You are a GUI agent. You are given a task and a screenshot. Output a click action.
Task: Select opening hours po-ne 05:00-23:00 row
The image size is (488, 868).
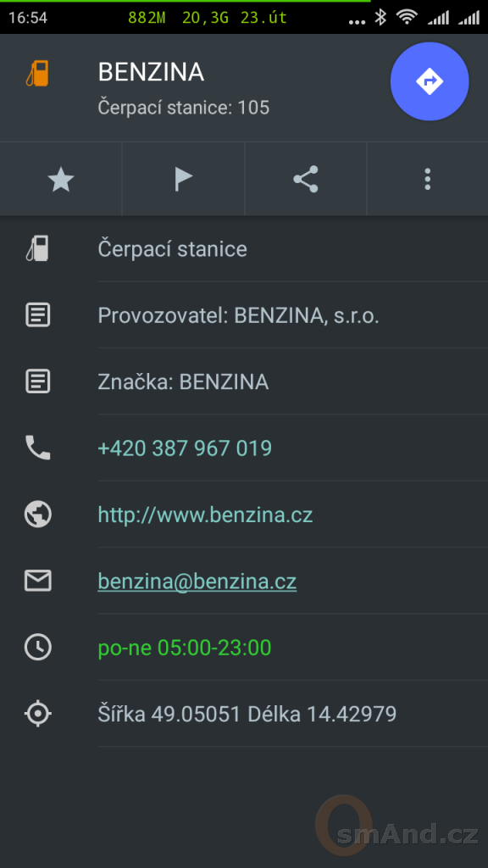tap(244, 647)
